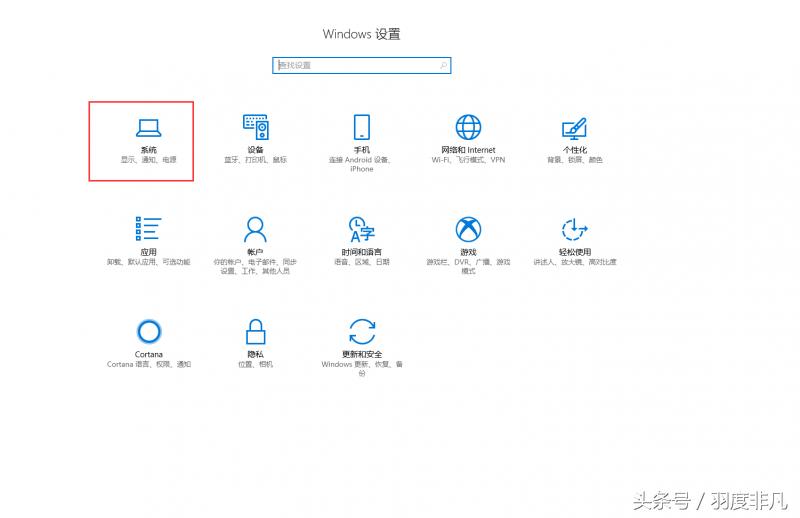Open the 网络和 Internet globe icon
This screenshot has width=800, height=518.
click(x=468, y=127)
